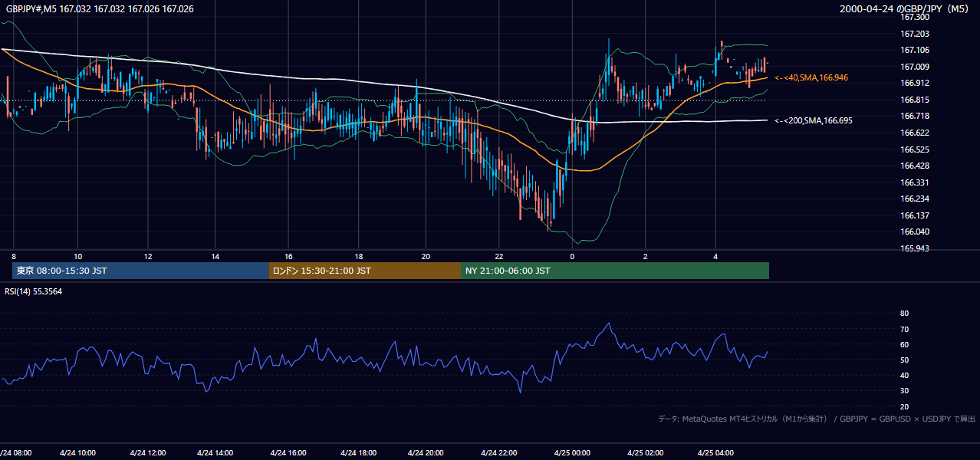This screenshot has width=980, height=460.
Task: Click the Tokyo session bar 08:00-15:30 JST
Action: 140,271
